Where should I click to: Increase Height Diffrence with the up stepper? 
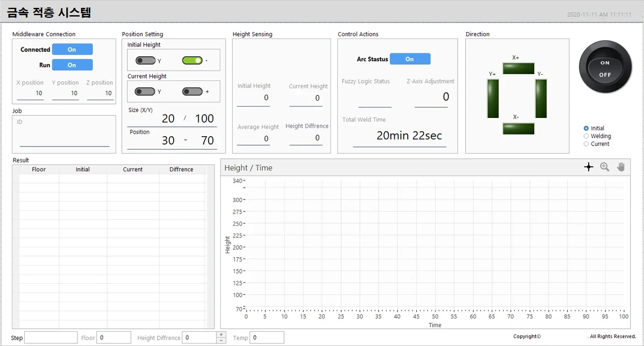221,335
